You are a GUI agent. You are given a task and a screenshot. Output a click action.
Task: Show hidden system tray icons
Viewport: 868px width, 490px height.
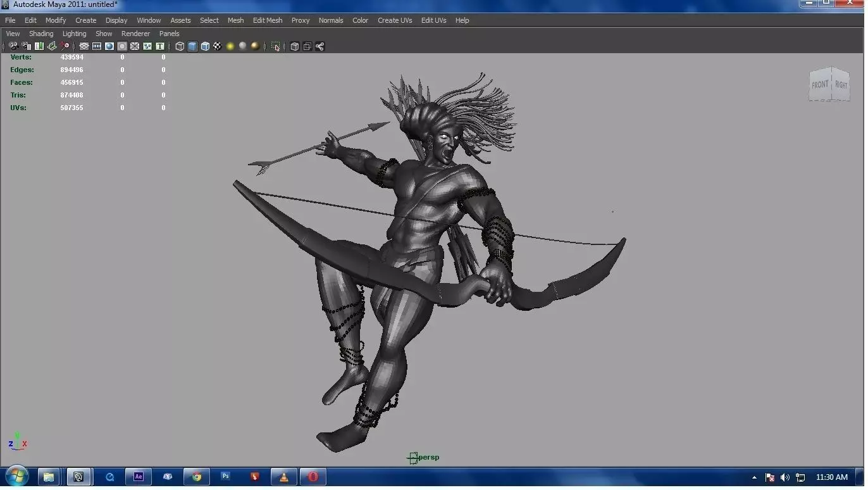pyautogui.click(x=754, y=477)
